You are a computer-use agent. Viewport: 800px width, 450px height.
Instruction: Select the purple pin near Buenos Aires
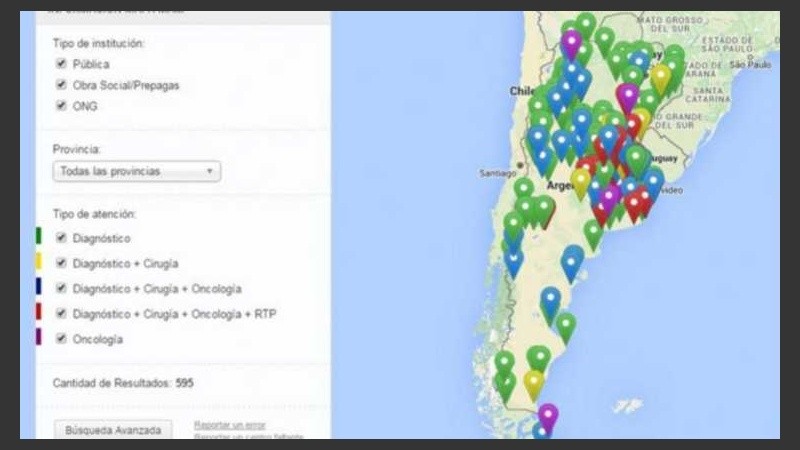tap(608, 198)
